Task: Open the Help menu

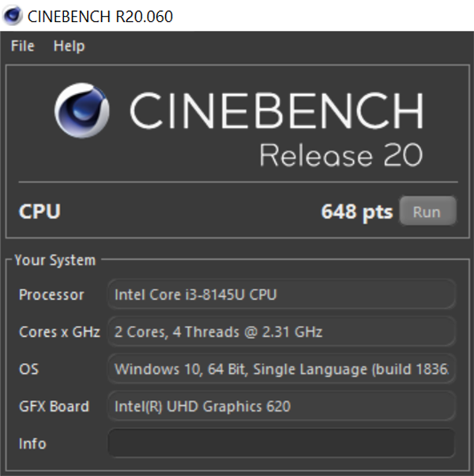Action: point(69,47)
